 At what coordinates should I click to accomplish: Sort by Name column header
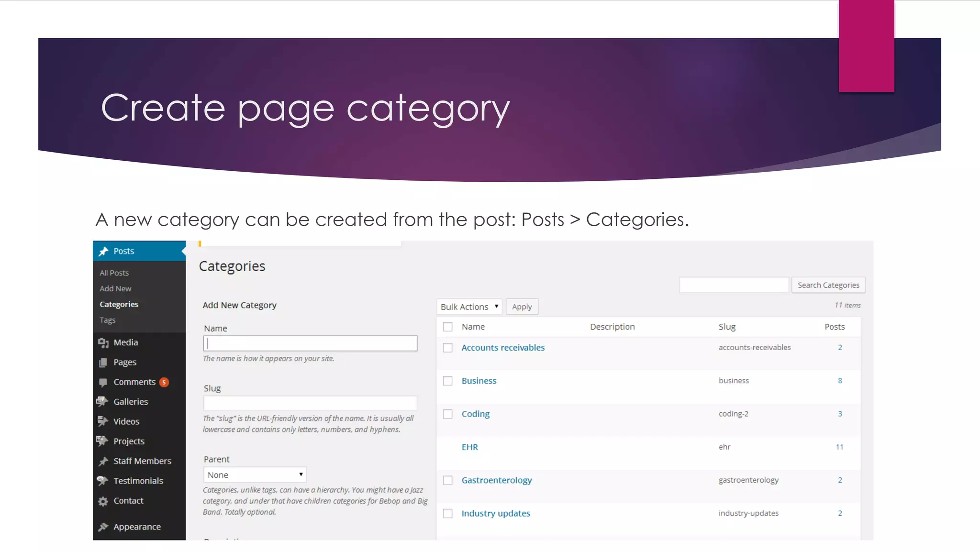pos(473,327)
